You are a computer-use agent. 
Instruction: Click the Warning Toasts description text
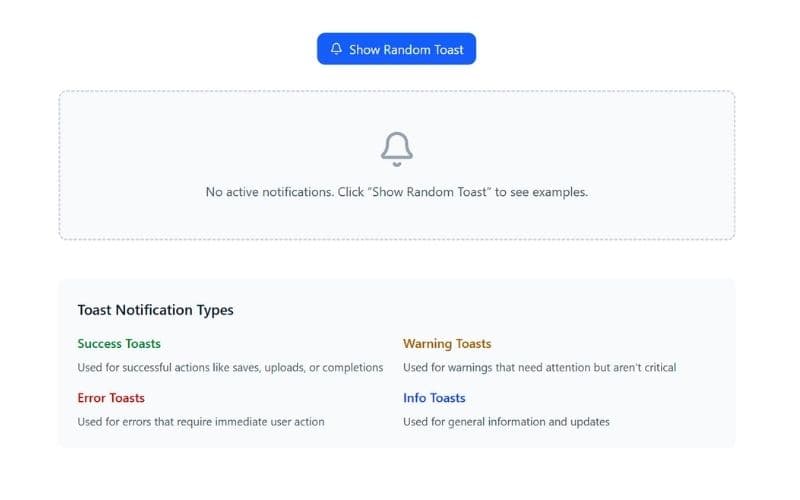(539, 367)
